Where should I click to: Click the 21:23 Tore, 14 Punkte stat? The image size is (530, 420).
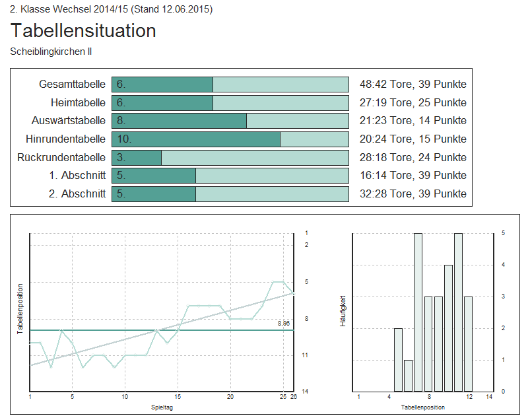pos(413,121)
